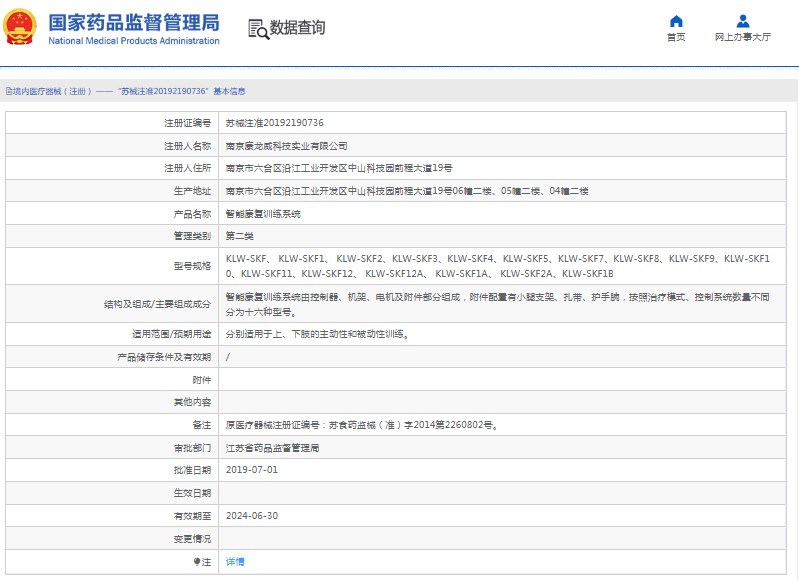This screenshot has height=581, width=799.
Task: Click the 有效期至 row label
Action: 192,516
